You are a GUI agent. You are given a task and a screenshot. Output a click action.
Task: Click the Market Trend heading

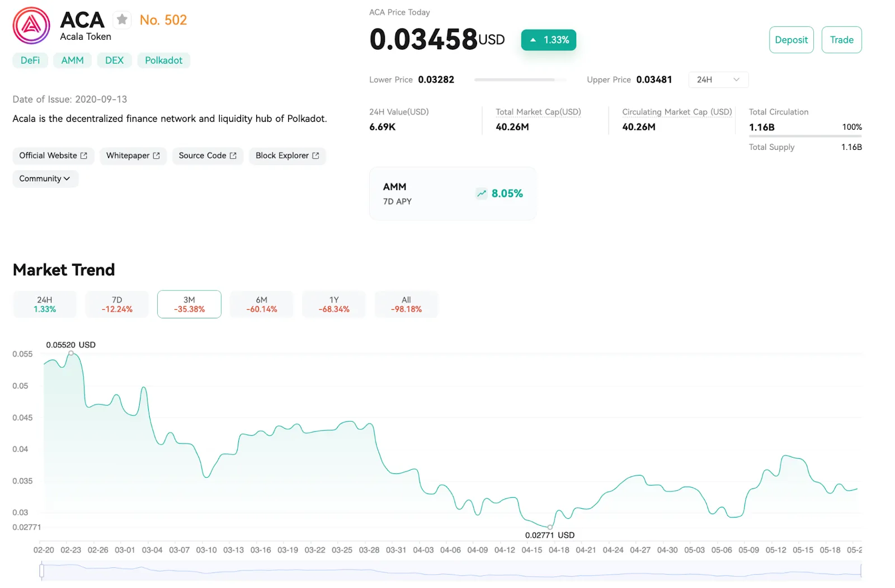[x=64, y=270]
